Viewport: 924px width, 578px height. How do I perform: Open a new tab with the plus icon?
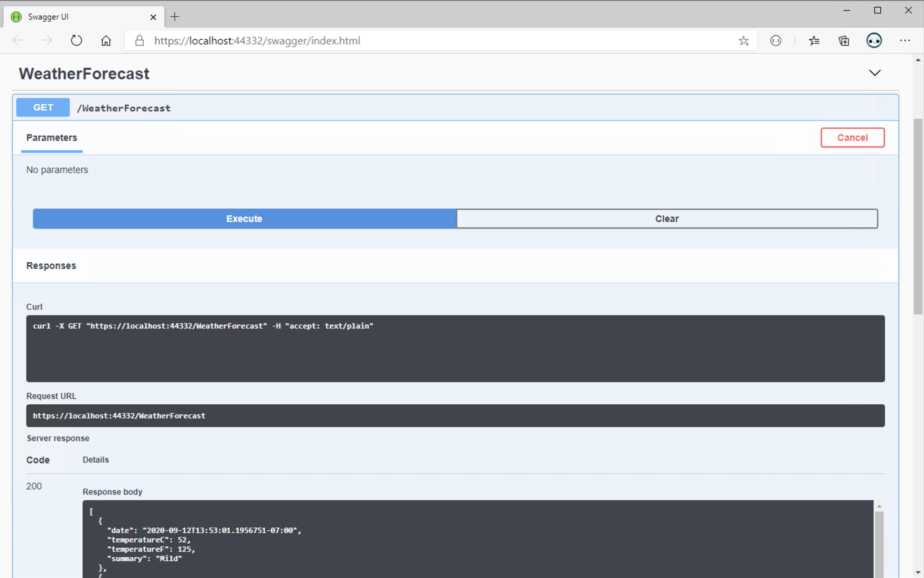pos(175,16)
